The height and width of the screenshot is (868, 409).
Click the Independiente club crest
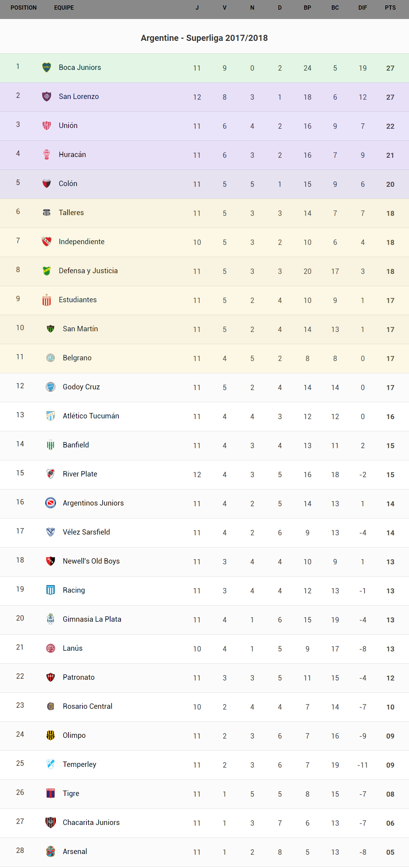(x=47, y=242)
